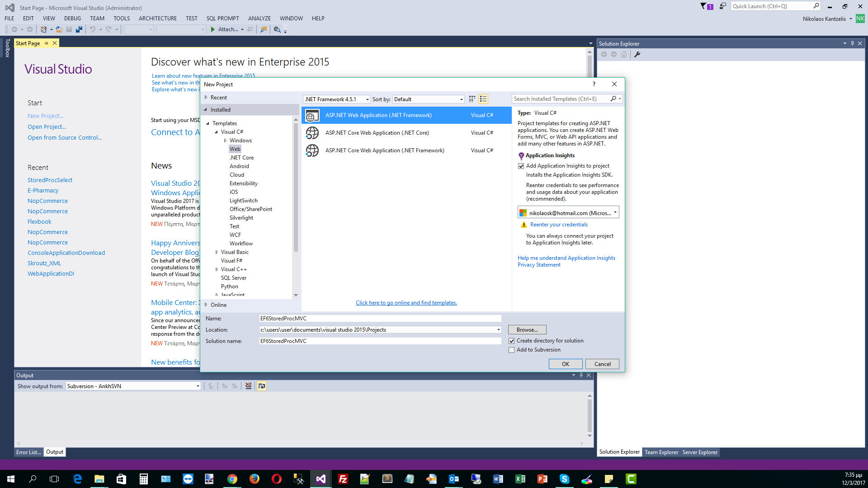Viewport: 868px width, 488px height.
Task: Open Outlook from the taskbar
Action: 454,479
